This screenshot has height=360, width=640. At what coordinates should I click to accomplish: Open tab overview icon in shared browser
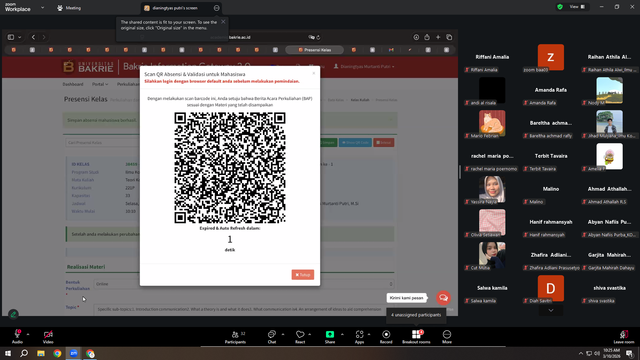click(449, 37)
